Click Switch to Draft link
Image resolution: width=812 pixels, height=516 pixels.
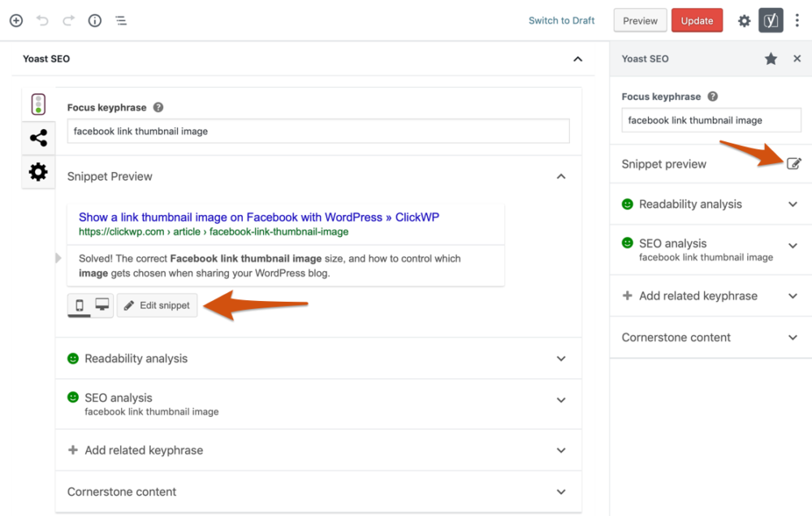(561, 21)
